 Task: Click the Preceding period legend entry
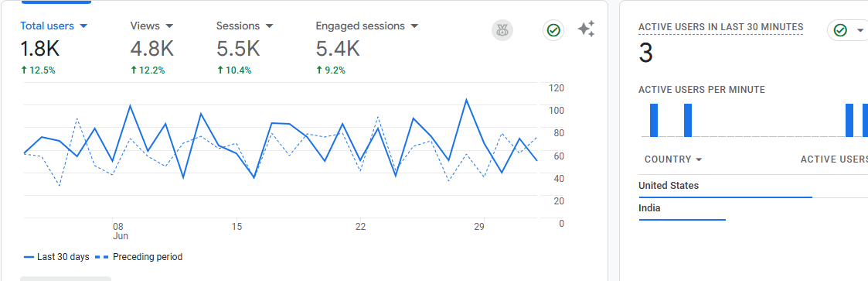[x=138, y=257]
